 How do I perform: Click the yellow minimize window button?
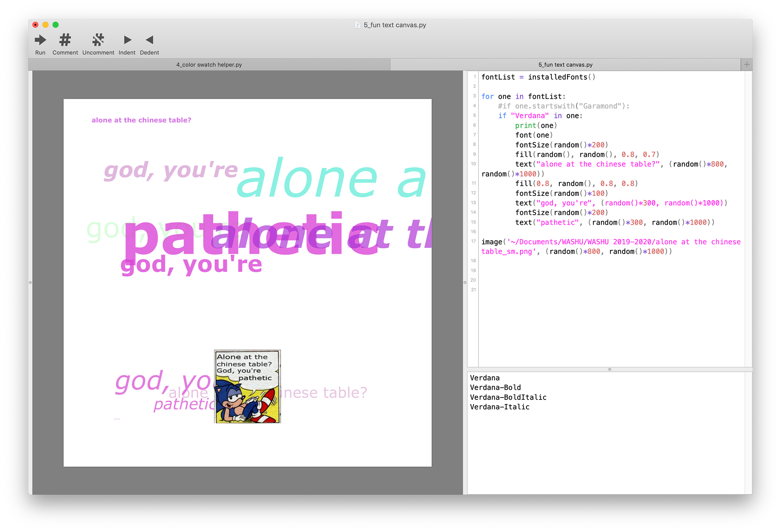click(46, 25)
